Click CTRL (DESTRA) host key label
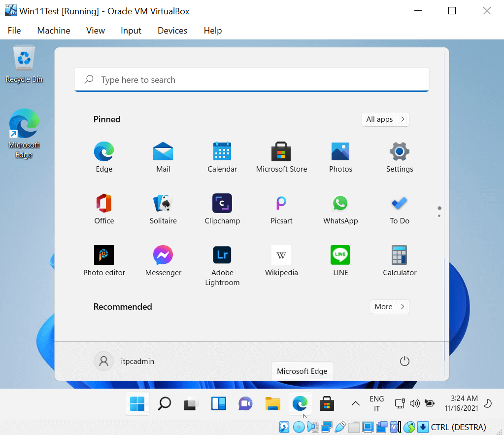Screen dimensions: 504x435 click(x=458, y=427)
